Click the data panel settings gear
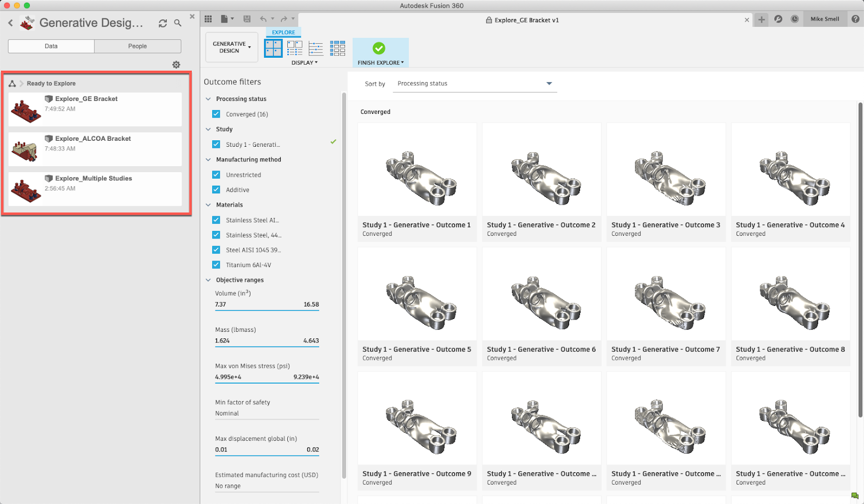Viewport: 864px width, 504px height. [176, 65]
